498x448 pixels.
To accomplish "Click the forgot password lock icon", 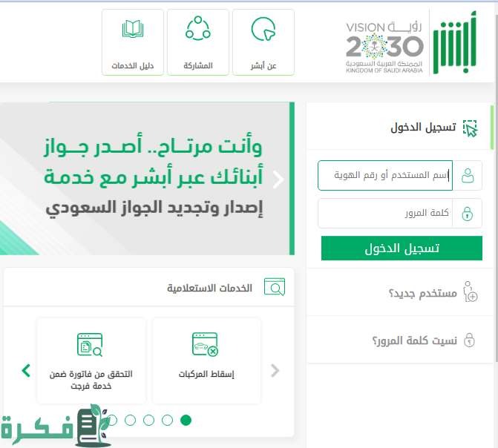I will (469, 340).
